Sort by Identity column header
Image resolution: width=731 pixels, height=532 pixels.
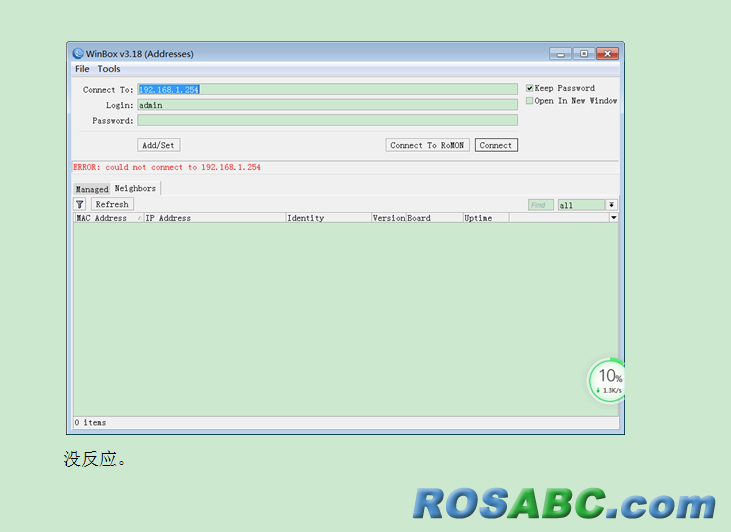coord(328,218)
